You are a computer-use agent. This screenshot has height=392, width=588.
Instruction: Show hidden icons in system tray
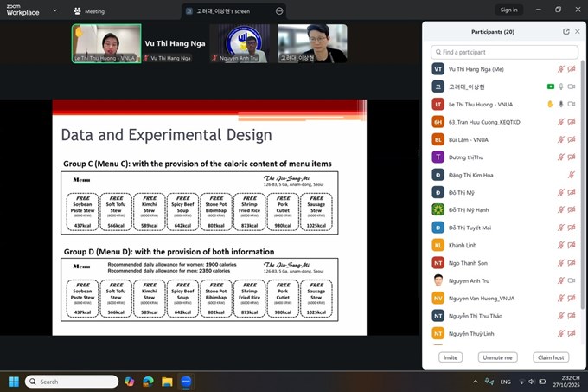(x=475, y=382)
